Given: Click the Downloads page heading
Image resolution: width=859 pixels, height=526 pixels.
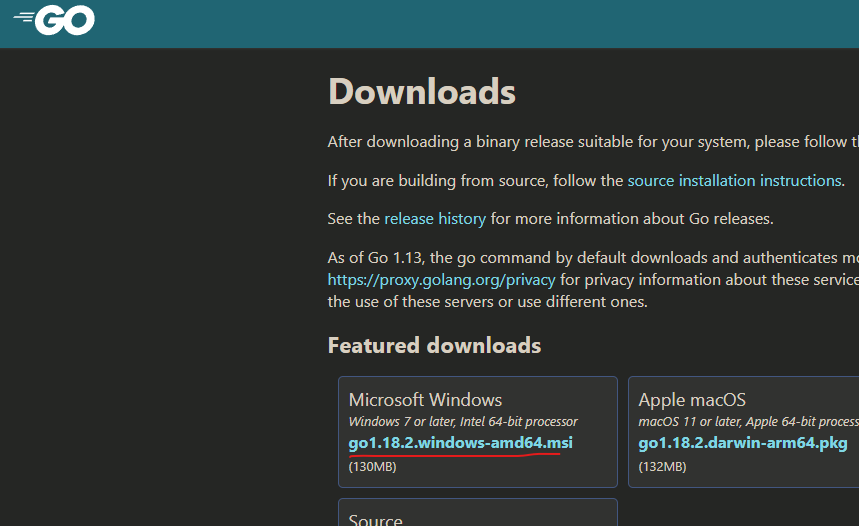Looking at the screenshot, I should pos(422,92).
